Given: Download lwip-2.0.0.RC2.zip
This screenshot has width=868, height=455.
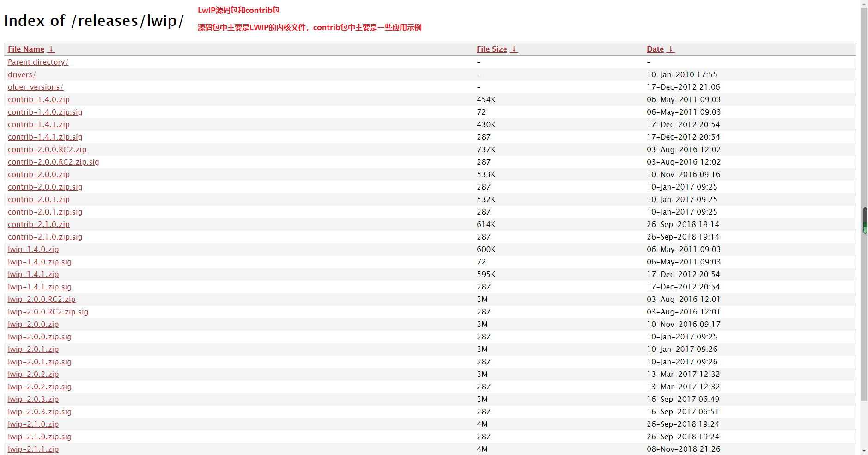Looking at the screenshot, I should pyautogui.click(x=42, y=299).
